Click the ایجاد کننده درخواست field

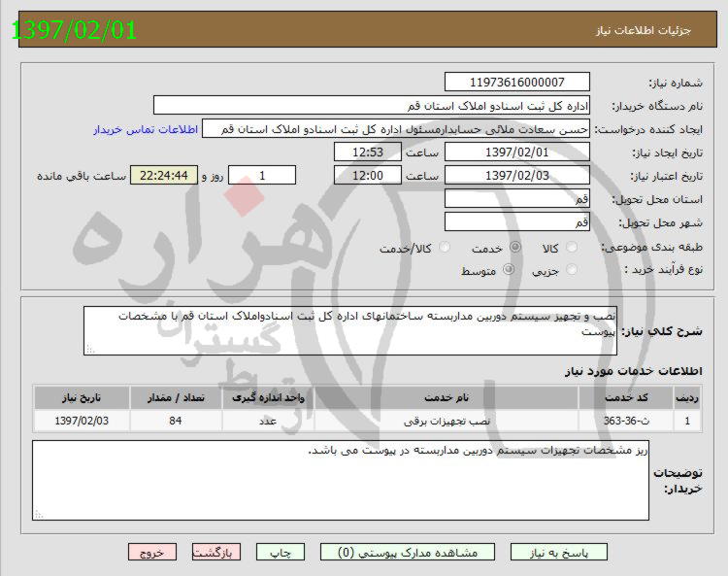point(396,128)
